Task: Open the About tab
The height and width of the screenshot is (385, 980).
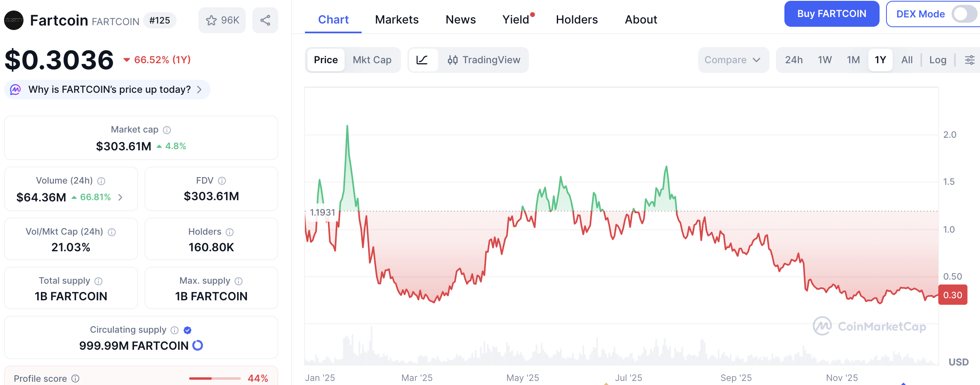Action: pyautogui.click(x=641, y=19)
